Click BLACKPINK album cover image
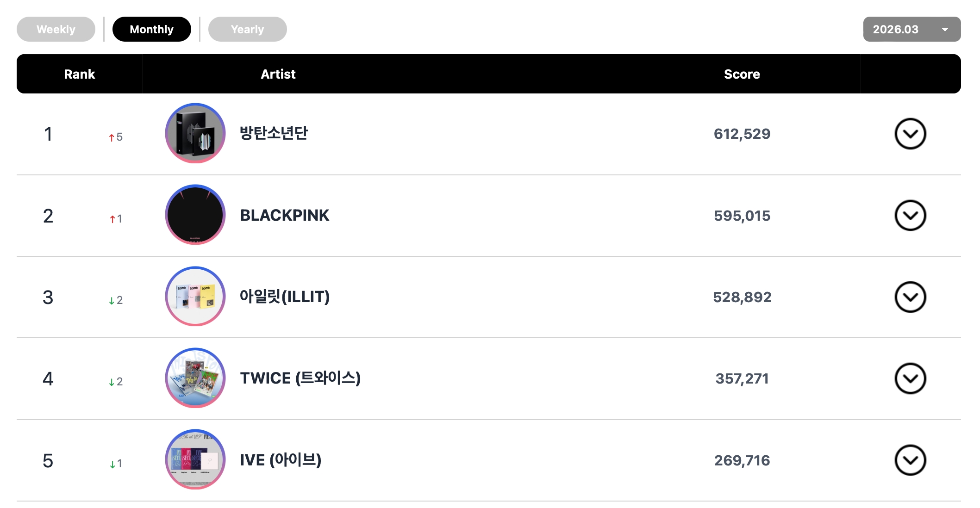Image resolution: width=980 pixels, height=508 pixels. tap(195, 215)
